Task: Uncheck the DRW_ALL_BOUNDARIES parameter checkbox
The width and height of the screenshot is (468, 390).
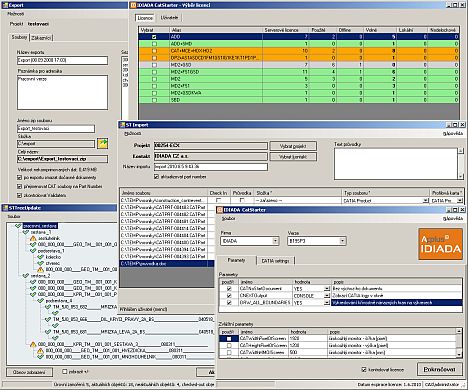Action: (x=229, y=303)
